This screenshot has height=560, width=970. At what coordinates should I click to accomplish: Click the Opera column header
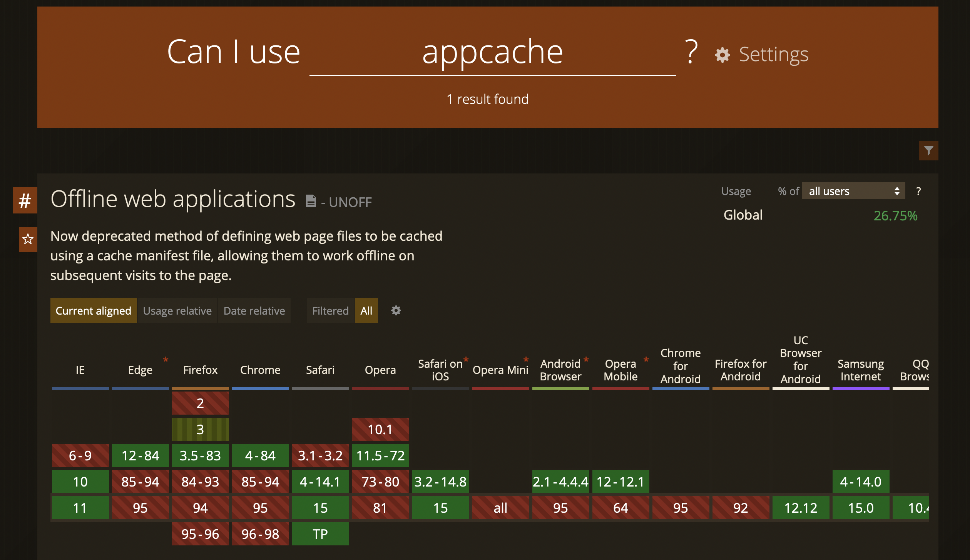click(x=380, y=370)
